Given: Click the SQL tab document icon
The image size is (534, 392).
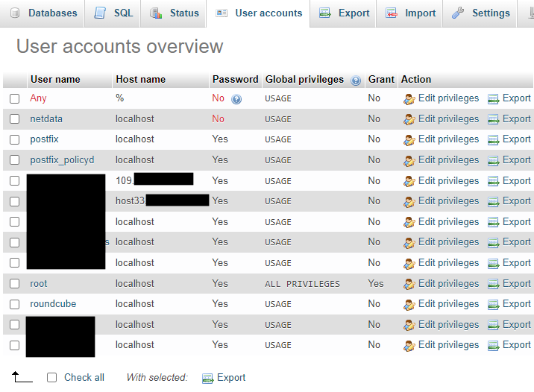Looking at the screenshot, I should (100, 13).
